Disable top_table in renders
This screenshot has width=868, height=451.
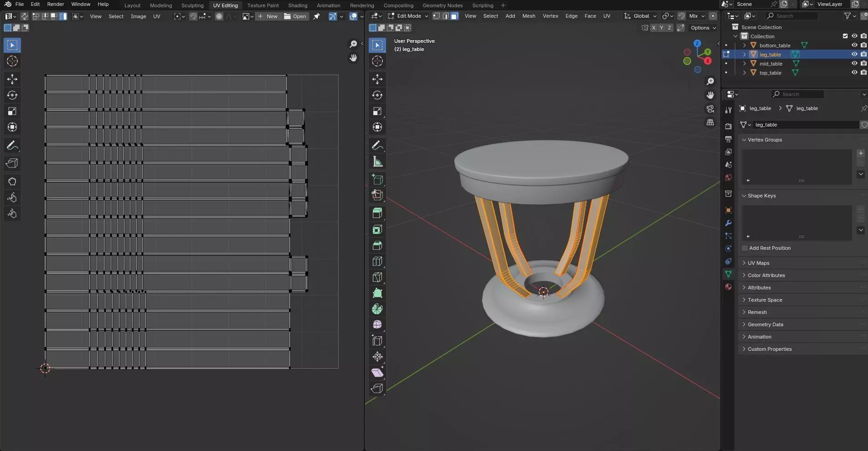point(863,72)
